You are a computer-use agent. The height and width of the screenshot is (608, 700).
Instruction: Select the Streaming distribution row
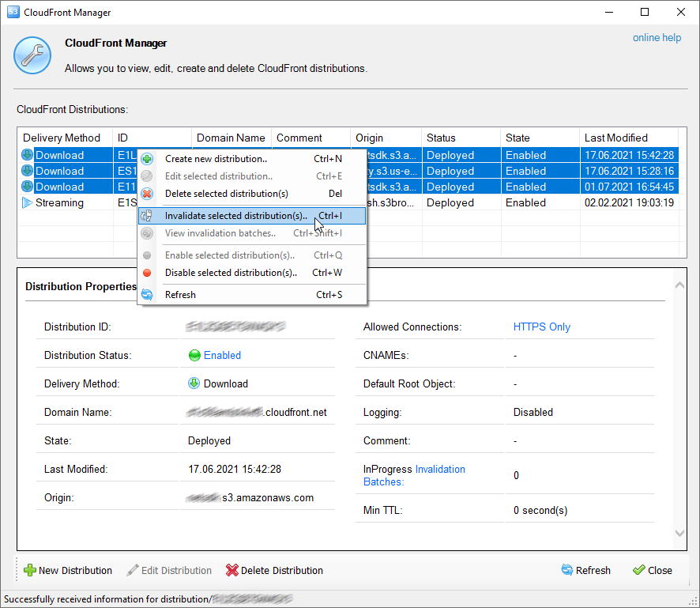point(348,203)
